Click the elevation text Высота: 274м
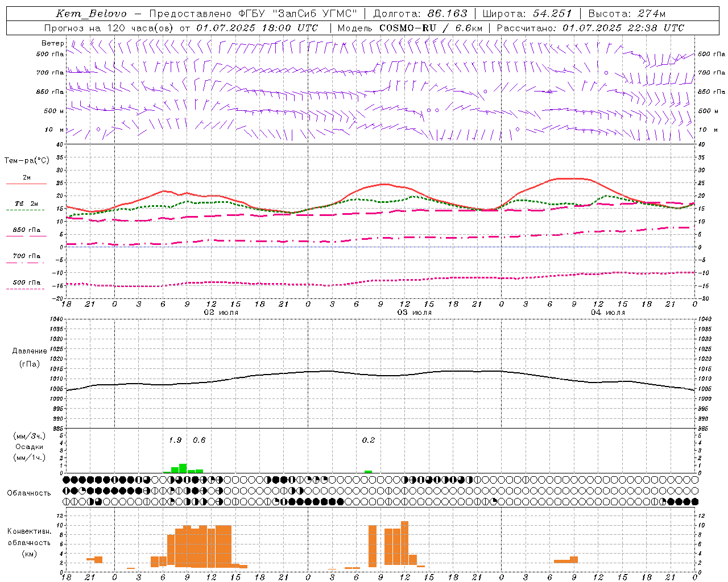Viewport: 728px width, 582px height. click(x=627, y=14)
